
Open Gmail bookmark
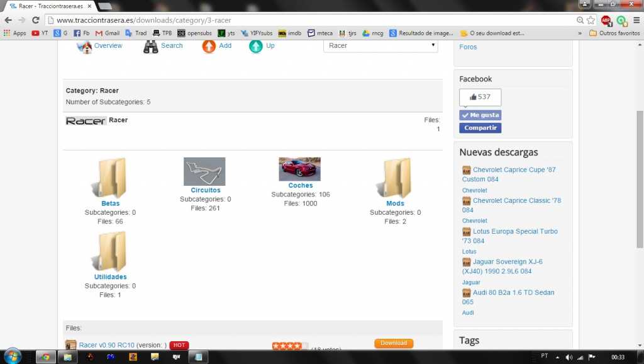tap(108, 33)
